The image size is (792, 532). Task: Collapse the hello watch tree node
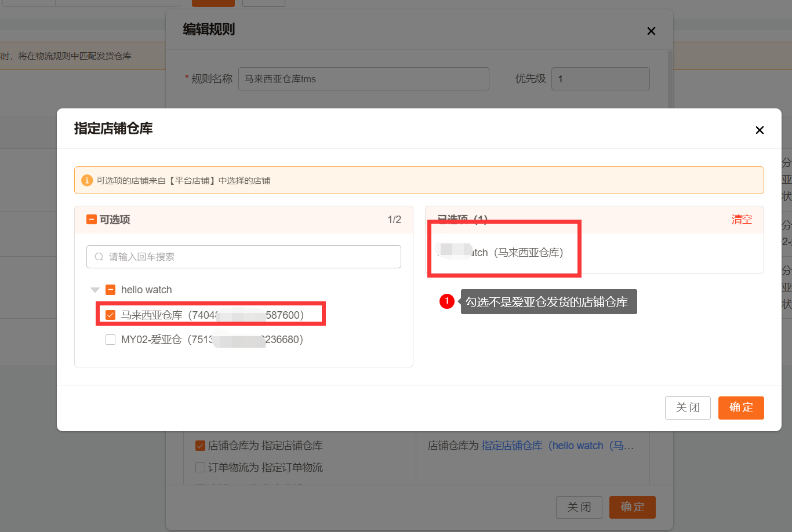pos(95,290)
